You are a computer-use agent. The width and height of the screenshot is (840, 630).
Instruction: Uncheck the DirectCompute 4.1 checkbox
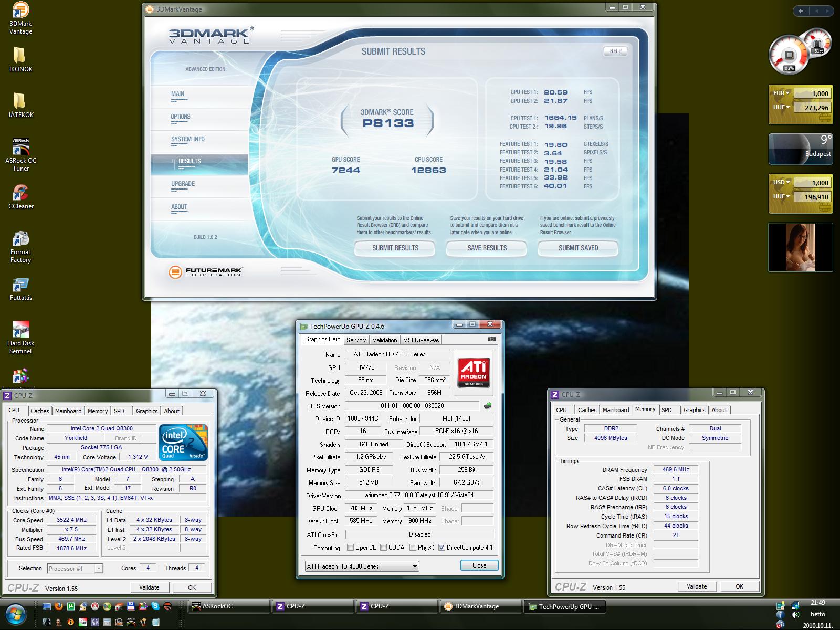click(x=442, y=548)
